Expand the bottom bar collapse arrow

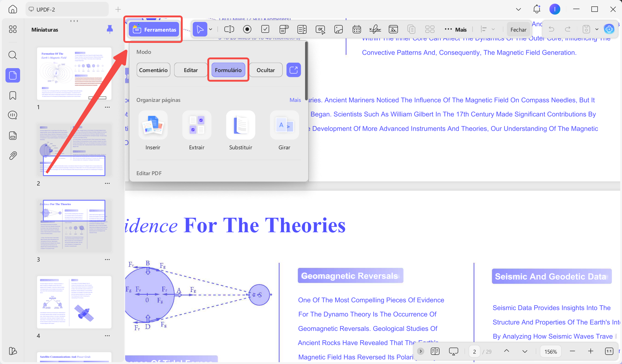[421, 352]
